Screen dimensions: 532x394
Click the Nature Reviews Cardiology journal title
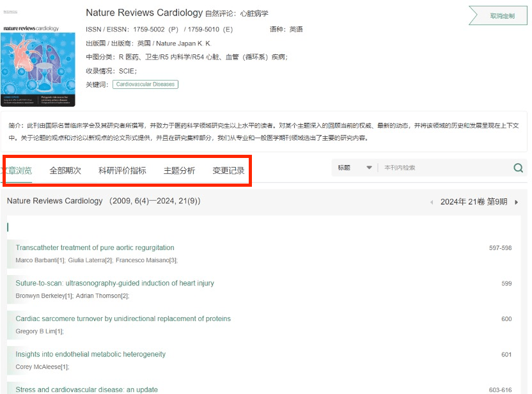click(145, 13)
